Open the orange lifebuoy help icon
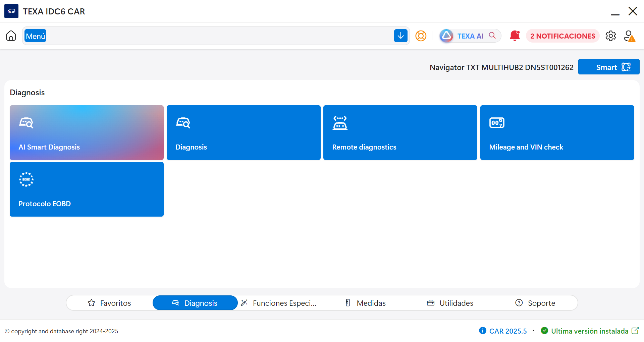 click(x=421, y=36)
